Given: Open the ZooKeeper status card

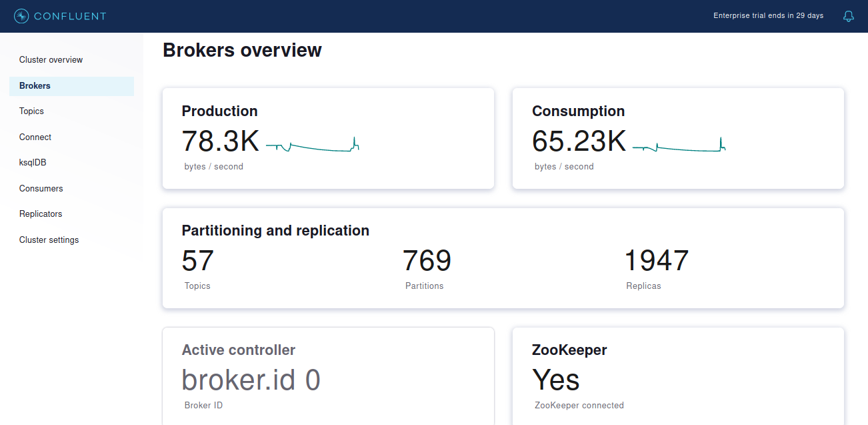Looking at the screenshot, I should [x=678, y=377].
